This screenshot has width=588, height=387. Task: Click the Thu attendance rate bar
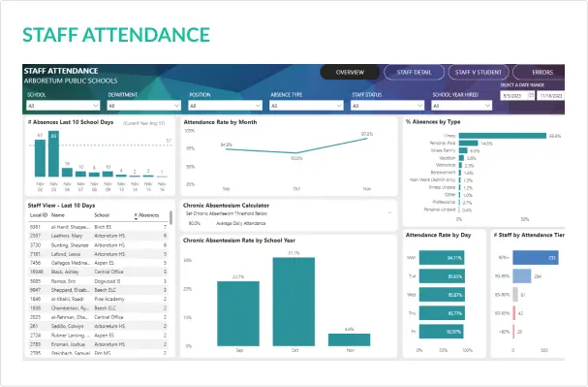[x=442, y=313]
